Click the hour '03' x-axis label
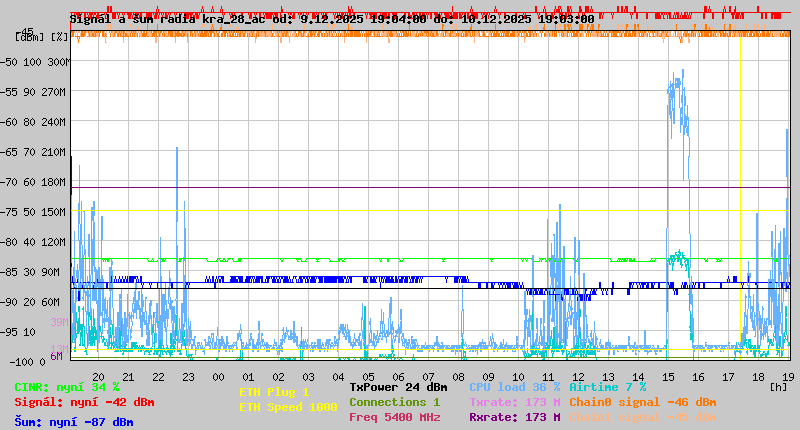 coord(309,377)
